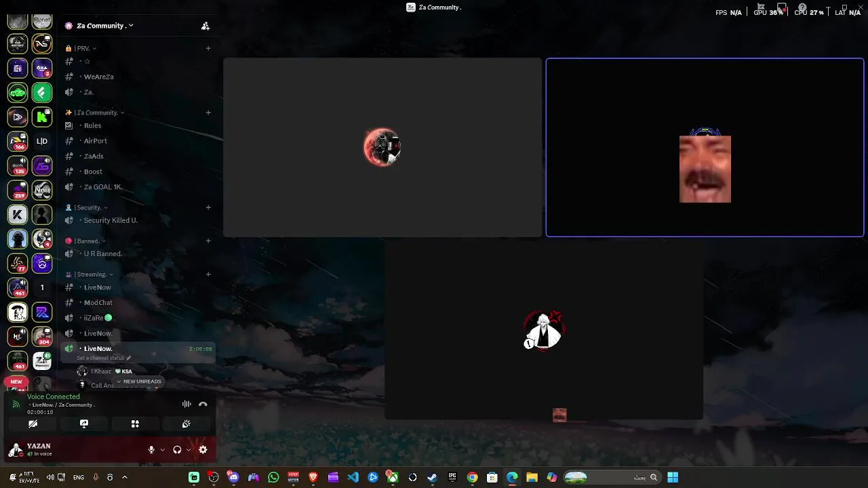868x488 pixels.
Task: Start an activity
Action: pyautogui.click(x=135, y=424)
